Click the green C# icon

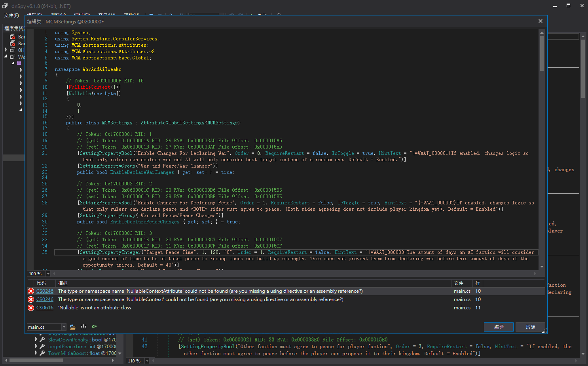click(94, 327)
